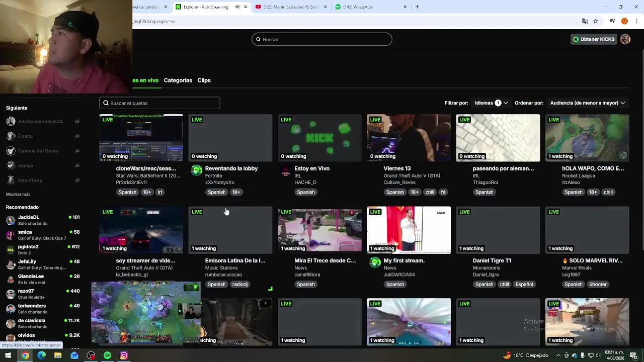The image size is (644, 362).
Task: Expand Mostrar más in followed list
Action: pyautogui.click(x=18, y=194)
